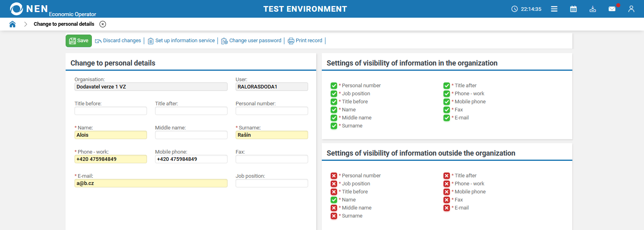This screenshot has width=644, height=230.
Task: Open Set up information service
Action: (181, 41)
